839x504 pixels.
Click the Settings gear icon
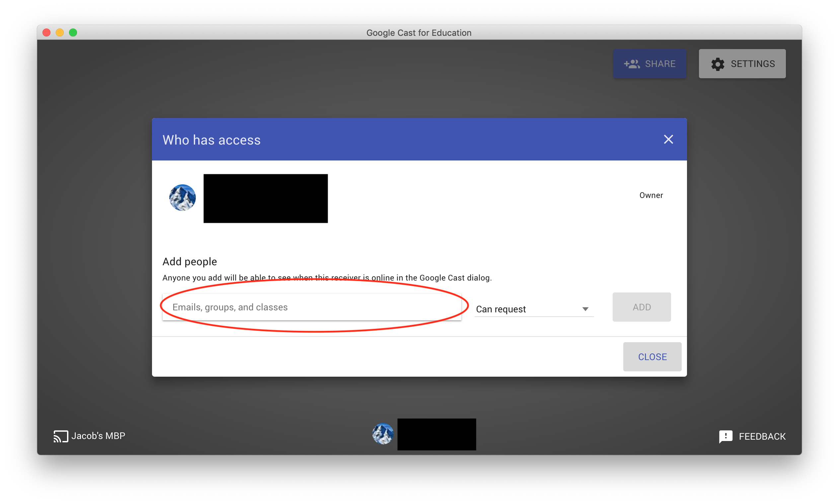(718, 64)
